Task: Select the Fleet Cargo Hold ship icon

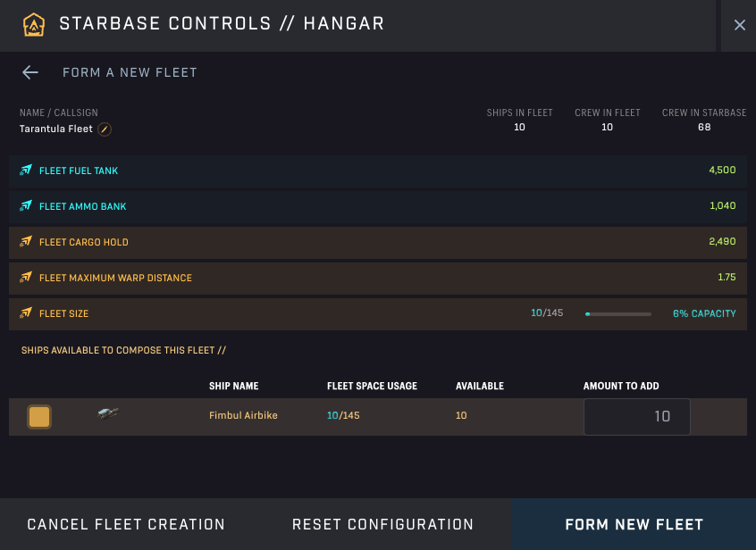Action: [x=25, y=242]
